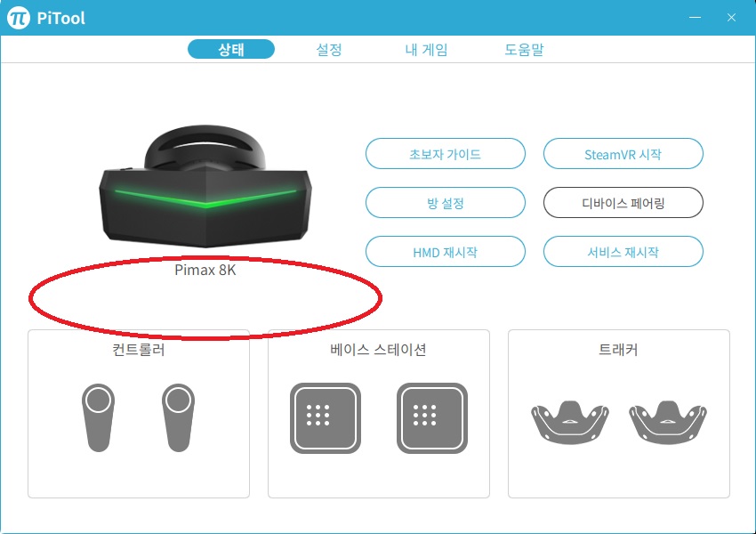The height and width of the screenshot is (534, 756).
Task: Click the left controller icon
Action: pos(99,417)
